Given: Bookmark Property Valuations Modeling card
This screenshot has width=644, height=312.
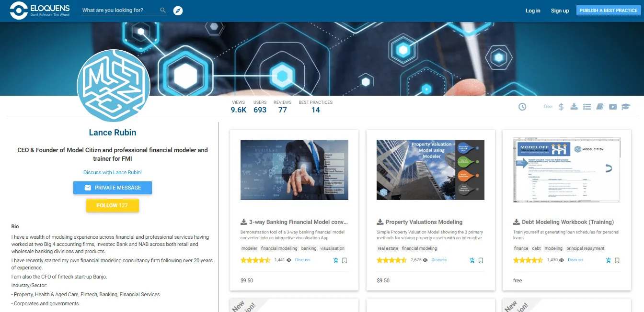Looking at the screenshot, I should tap(481, 260).
